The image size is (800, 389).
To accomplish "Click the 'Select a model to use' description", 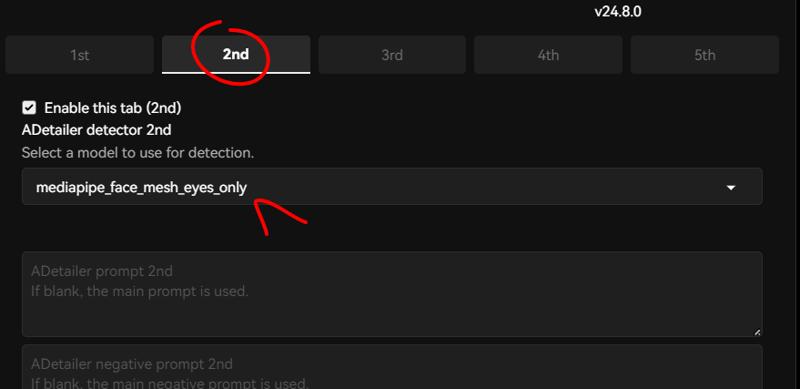I will coord(138,153).
